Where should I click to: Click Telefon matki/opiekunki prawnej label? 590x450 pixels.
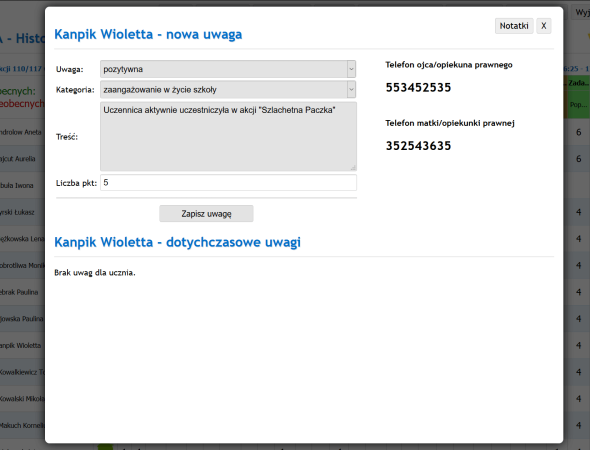pyautogui.click(x=450, y=123)
